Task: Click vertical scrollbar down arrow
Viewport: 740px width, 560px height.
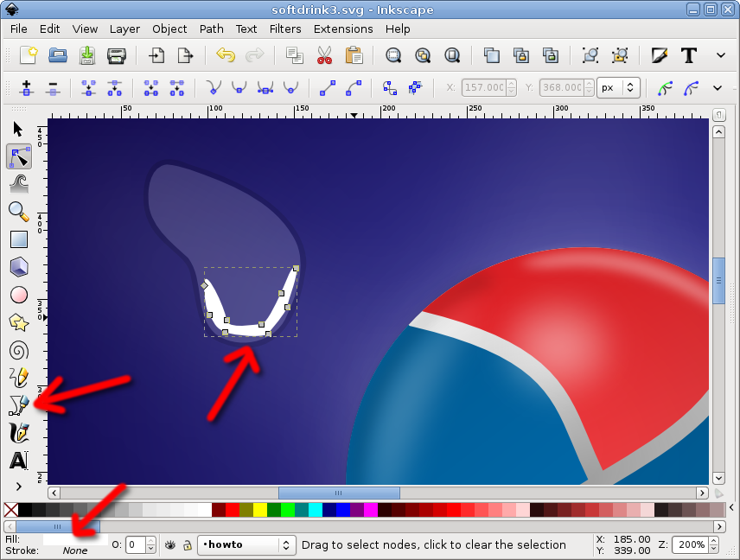Action: [x=718, y=478]
